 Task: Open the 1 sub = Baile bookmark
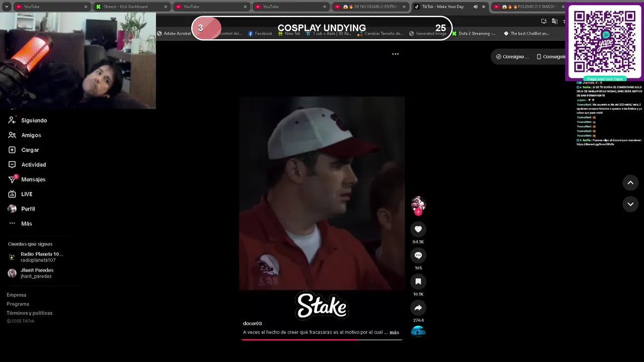(329, 34)
